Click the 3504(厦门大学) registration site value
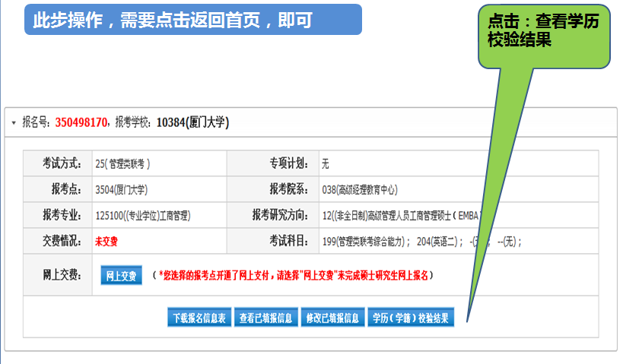623x364 pixels. click(x=122, y=190)
